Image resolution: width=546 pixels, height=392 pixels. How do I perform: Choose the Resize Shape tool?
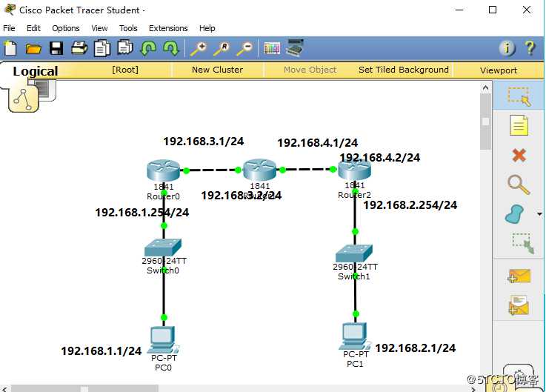523,243
